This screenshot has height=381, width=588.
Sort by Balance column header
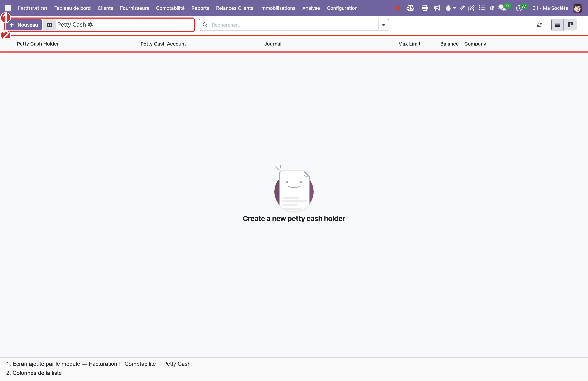(449, 44)
